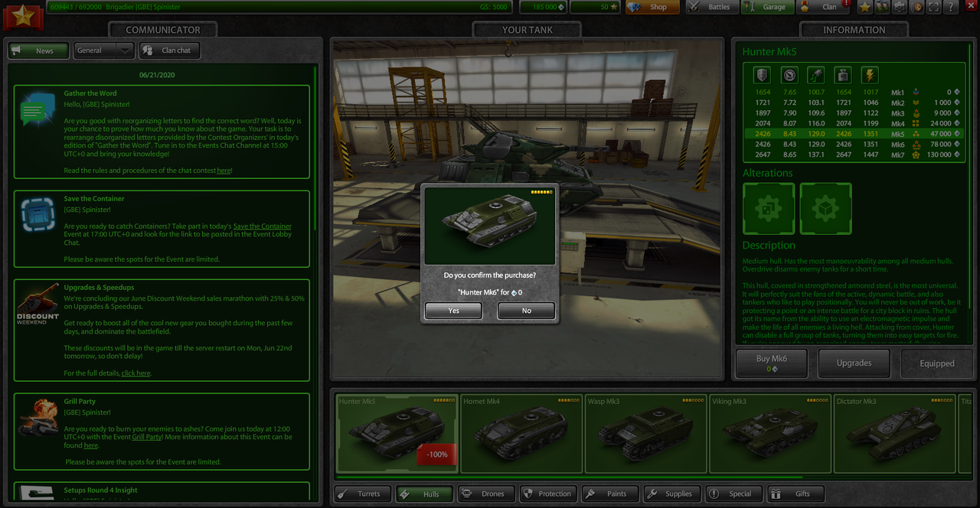Switch to the Protection tab

[548, 493]
